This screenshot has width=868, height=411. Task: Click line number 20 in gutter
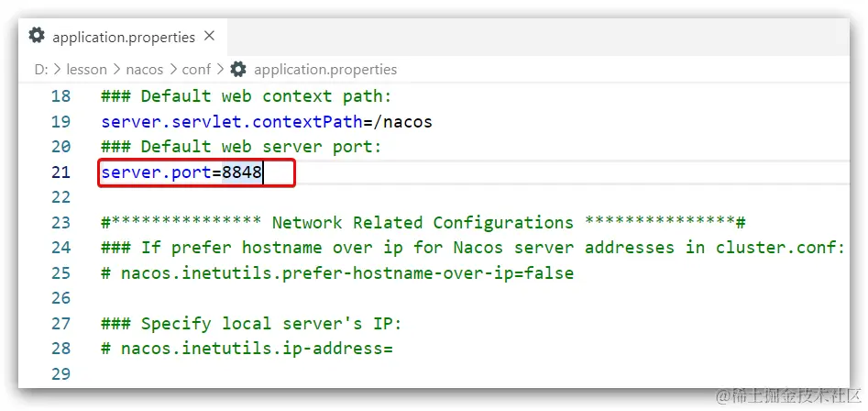pos(60,147)
